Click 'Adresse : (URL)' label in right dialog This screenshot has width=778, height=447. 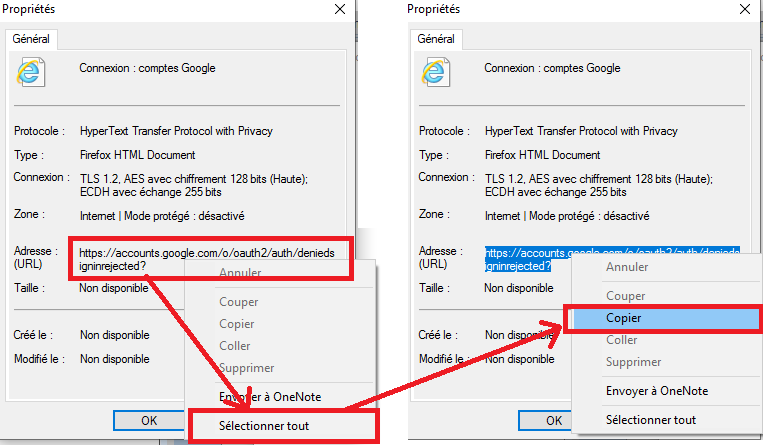pyautogui.click(x=438, y=257)
